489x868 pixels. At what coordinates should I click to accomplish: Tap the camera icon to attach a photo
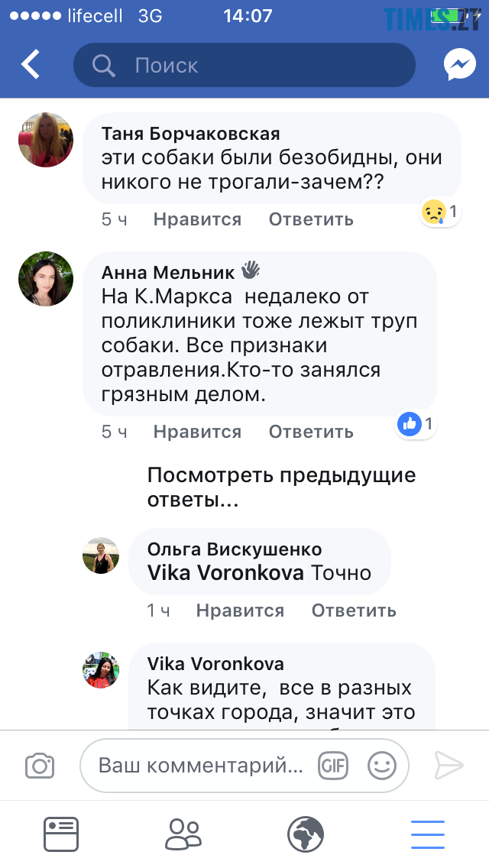[40, 766]
